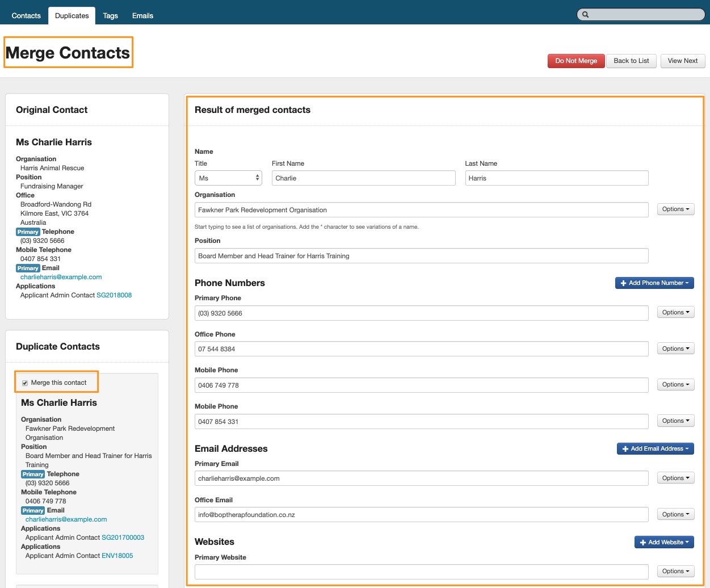Open Options for Office Email field

[x=675, y=515]
